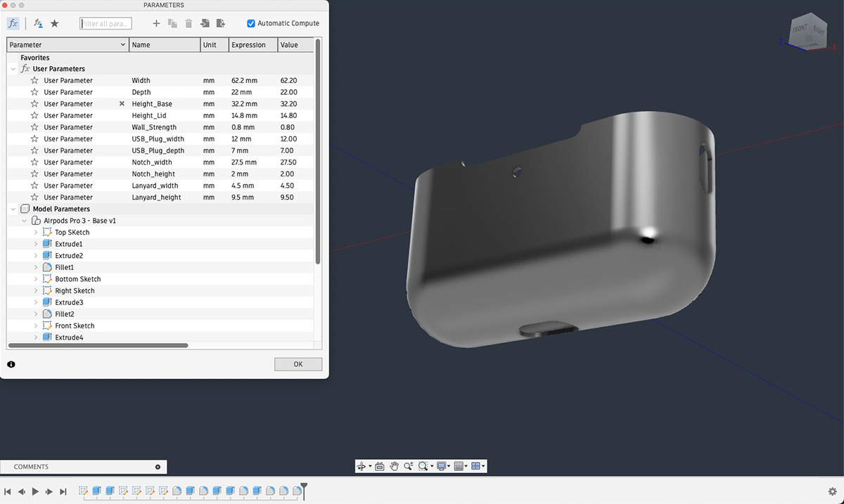Click the horizontal scrollbar in the parameters table
Viewport: 844px width, 504px height.
pos(98,346)
